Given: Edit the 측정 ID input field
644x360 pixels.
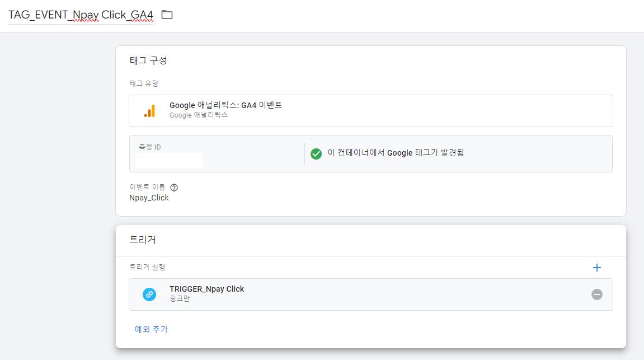Looking at the screenshot, I should (x=168, y=160).
